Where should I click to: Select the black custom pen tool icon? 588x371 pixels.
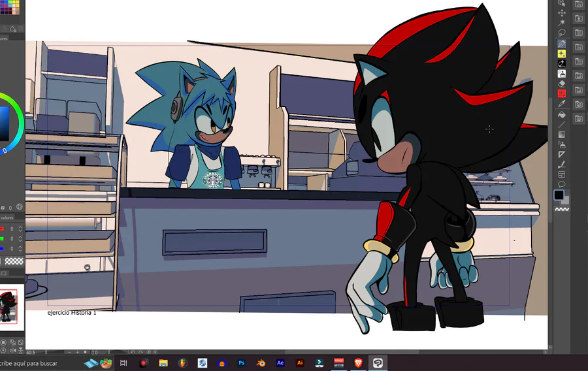(x=562, y=63)
